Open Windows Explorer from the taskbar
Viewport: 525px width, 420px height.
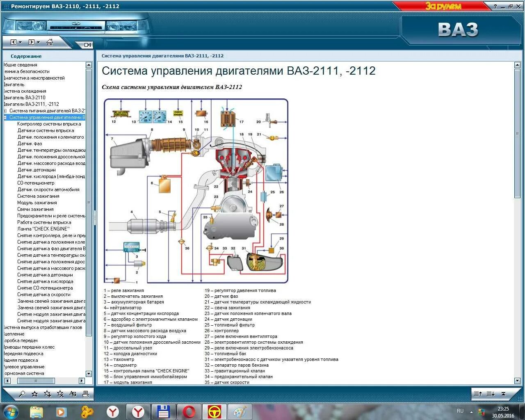(x=37, y=411)
